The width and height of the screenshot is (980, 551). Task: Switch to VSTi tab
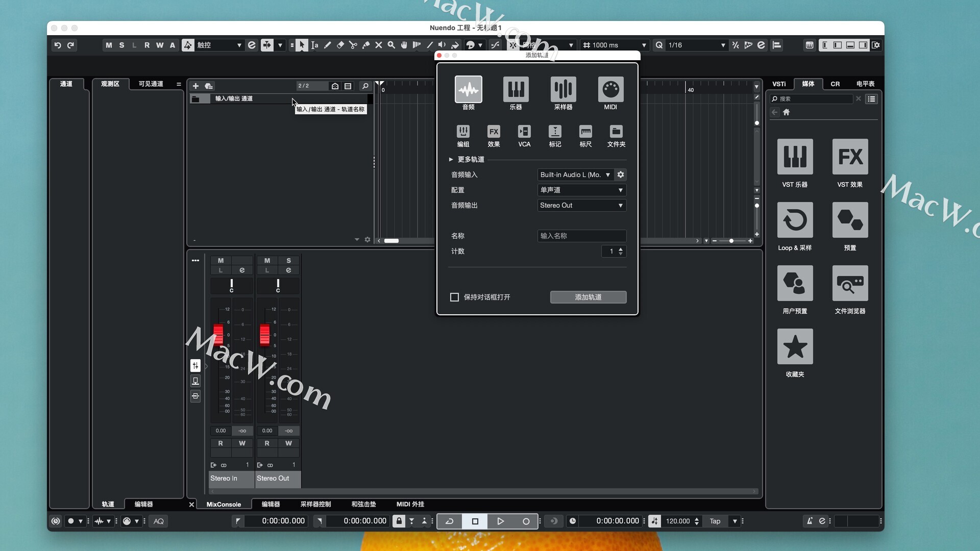point(779,84)
